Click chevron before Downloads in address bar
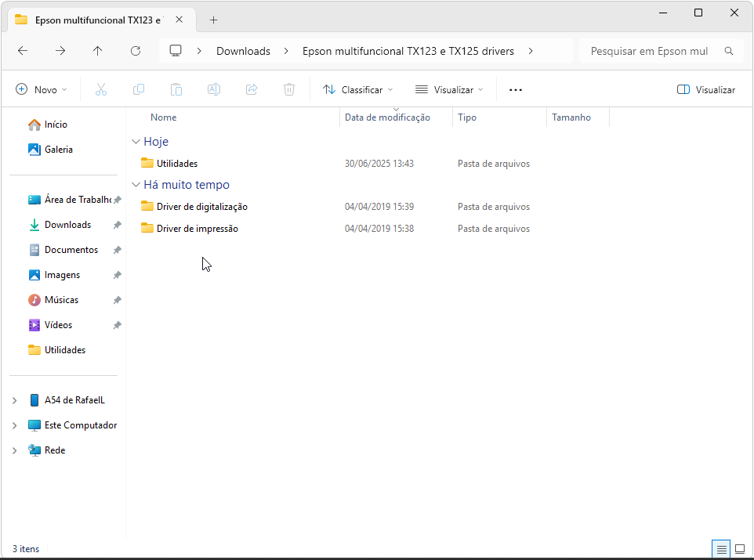The height and width of the screenshot is (560, 754). coord(199,51)
